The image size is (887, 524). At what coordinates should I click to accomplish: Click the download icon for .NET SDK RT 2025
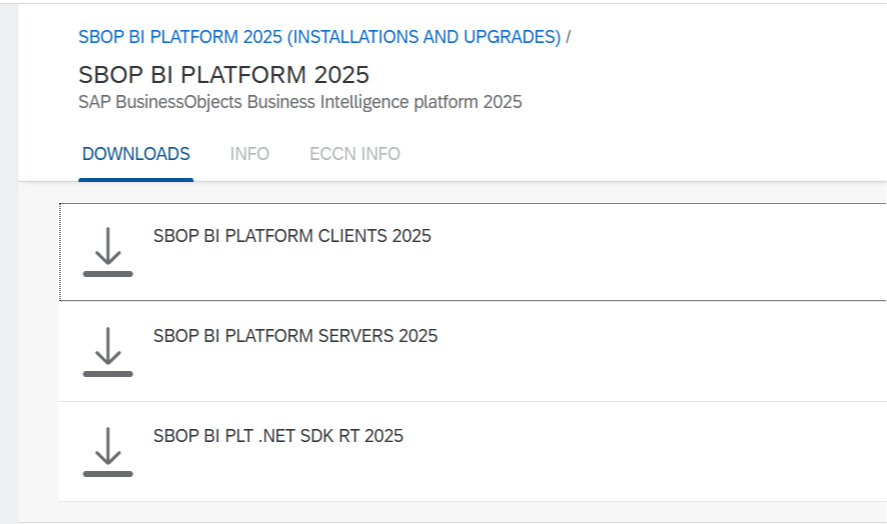tap(107, 452)
